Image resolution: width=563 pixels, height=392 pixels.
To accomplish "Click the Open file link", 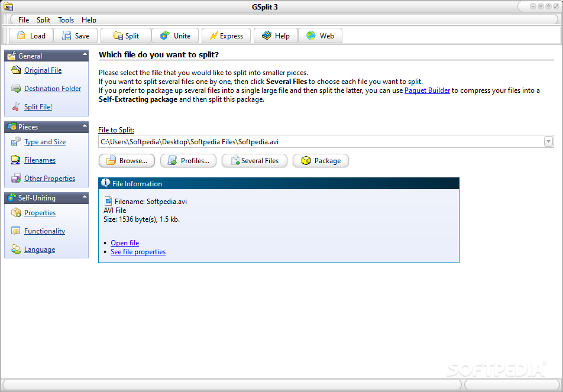I will pos(125,243).
